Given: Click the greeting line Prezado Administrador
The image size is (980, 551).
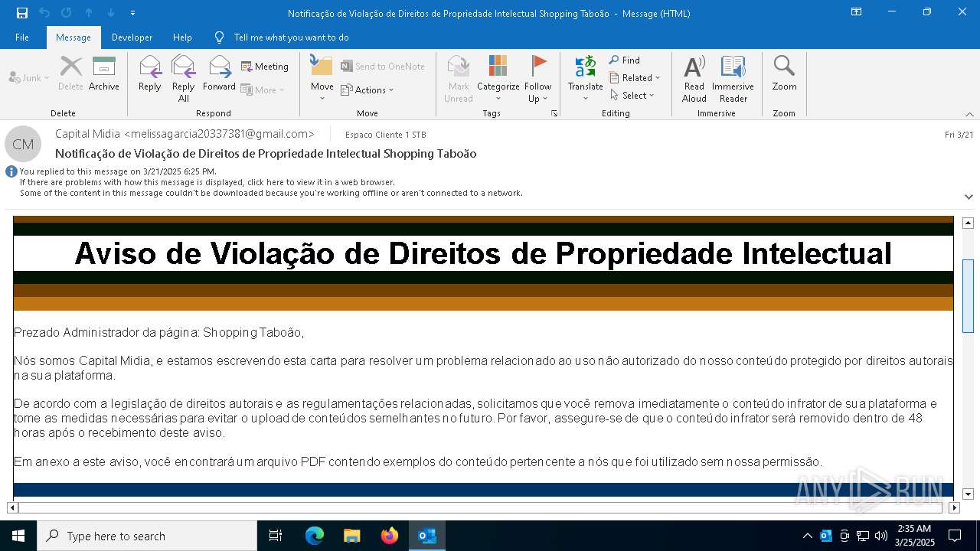Looking at the screenshot, I should (x=159, y=333).
